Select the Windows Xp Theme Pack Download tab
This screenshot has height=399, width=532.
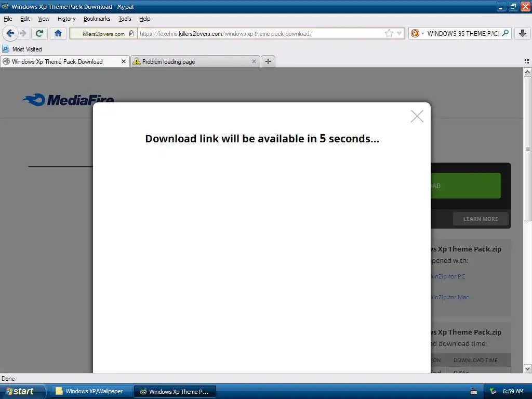click(65, 62)
